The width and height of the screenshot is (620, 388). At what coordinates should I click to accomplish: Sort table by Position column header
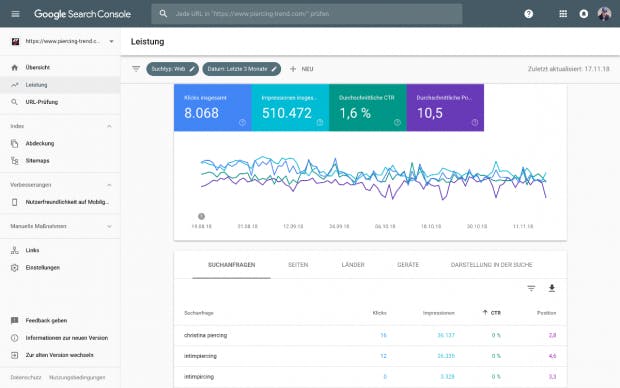coord(546,312)
